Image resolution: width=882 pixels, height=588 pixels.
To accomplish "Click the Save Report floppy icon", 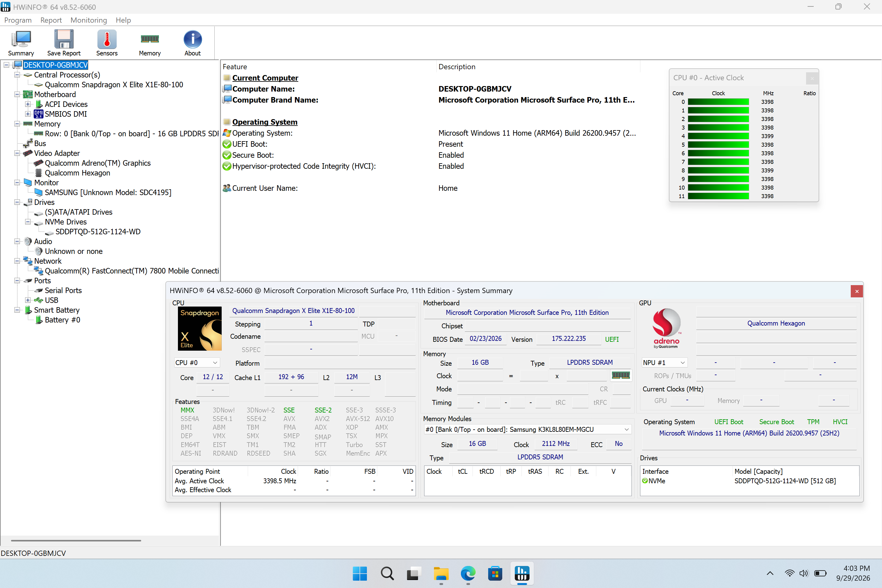I will [64, 43].
